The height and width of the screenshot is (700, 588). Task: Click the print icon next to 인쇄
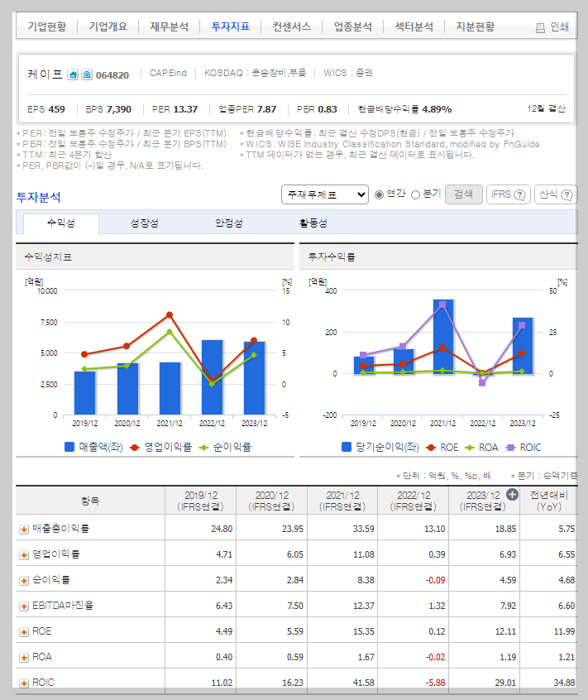(540, 28)
